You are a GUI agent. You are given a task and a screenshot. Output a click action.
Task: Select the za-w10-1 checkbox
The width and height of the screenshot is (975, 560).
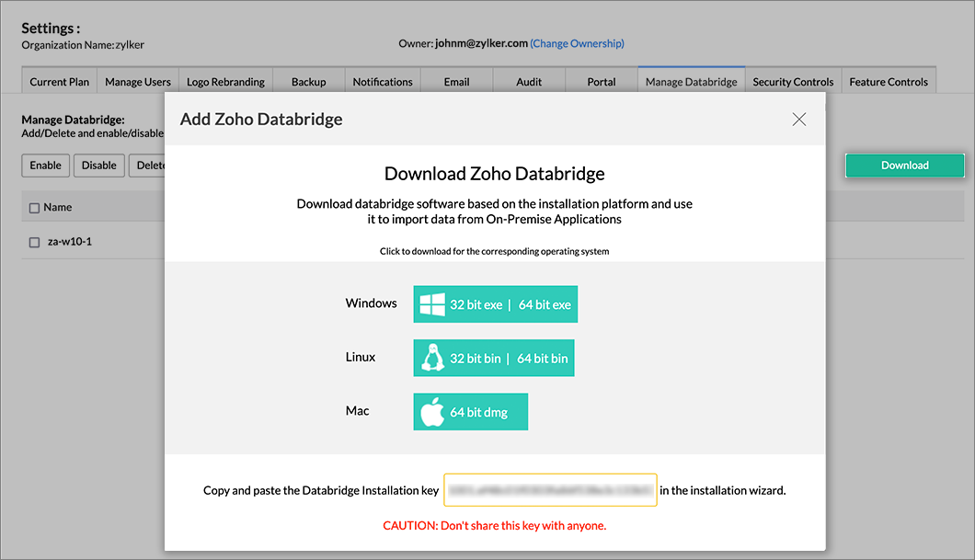click(34, 241)
